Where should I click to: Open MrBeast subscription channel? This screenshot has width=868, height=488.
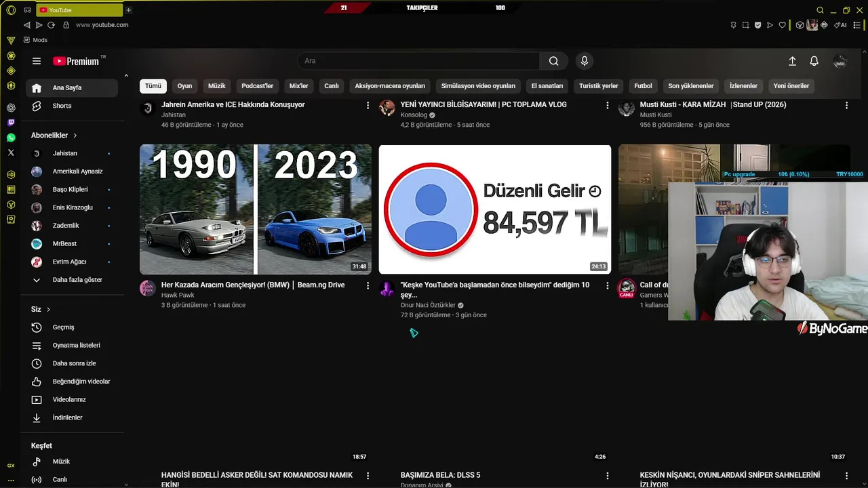pos(72,243)
